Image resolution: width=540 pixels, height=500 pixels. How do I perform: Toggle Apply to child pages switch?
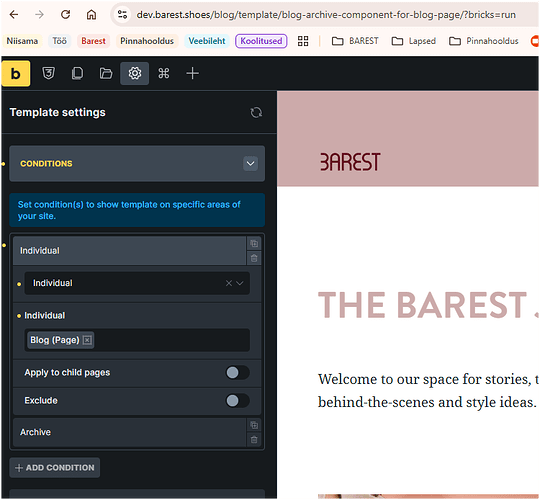pos(237,373)
